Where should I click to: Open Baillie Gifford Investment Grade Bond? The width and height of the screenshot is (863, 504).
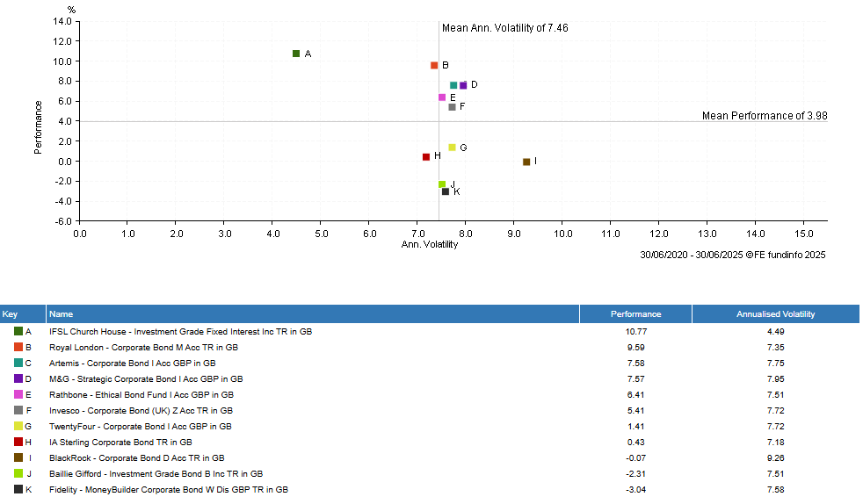click(x=156, y=474)
